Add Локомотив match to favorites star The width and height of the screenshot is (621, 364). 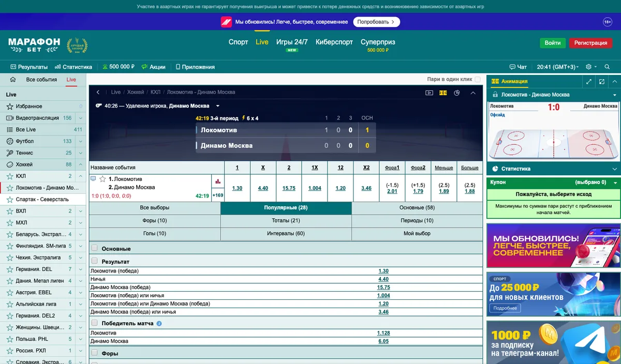coord(102,179)
